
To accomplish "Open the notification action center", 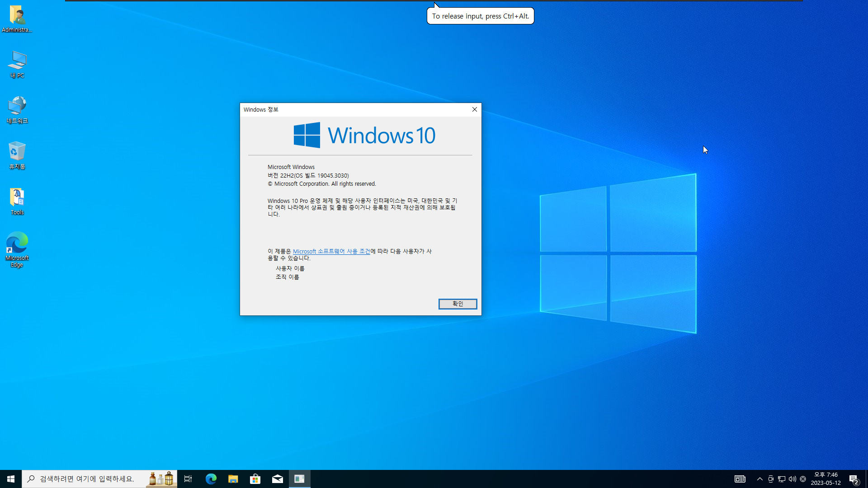I will point(854,479).
